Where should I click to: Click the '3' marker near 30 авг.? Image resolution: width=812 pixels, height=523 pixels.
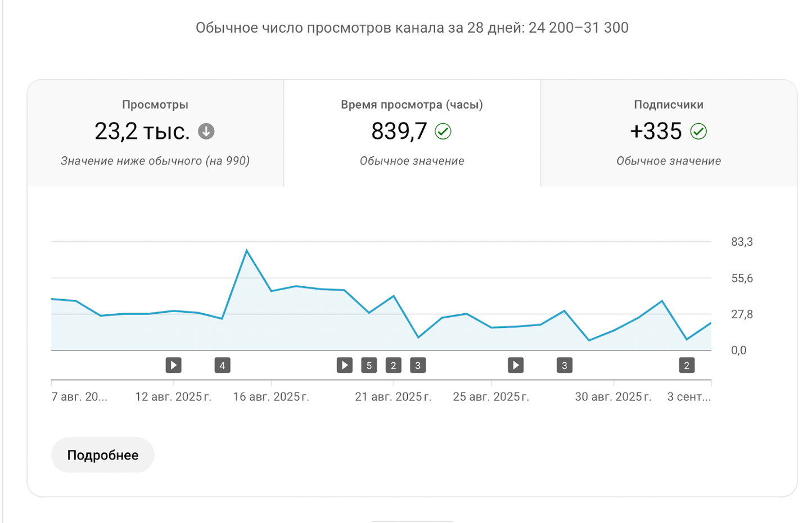pos(564,365)
